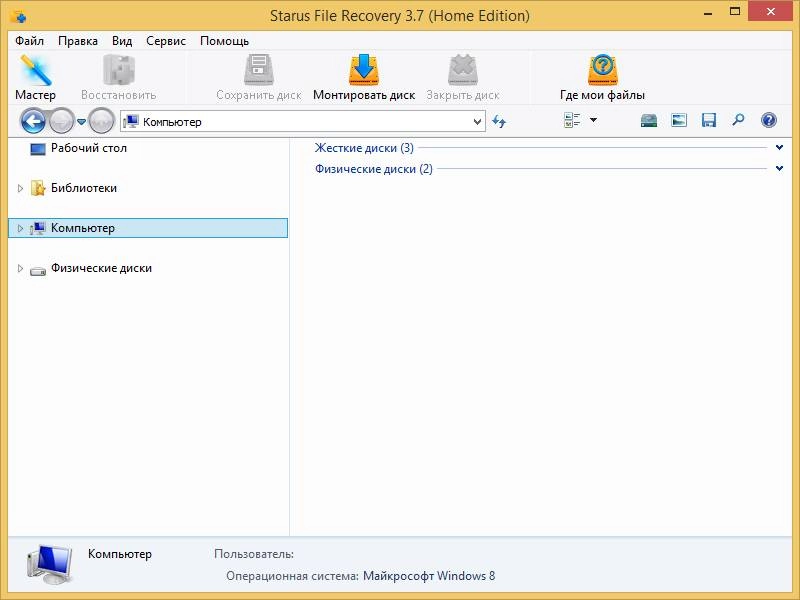Click Закрыть диск toolbar icon
This screenshot has height=600, width=800.
463,78
